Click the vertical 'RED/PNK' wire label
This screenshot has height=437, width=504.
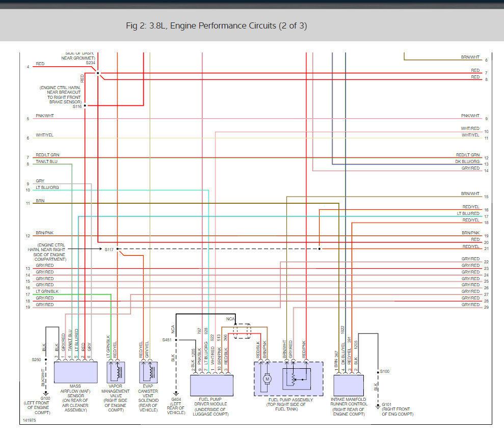pos(304,349)
